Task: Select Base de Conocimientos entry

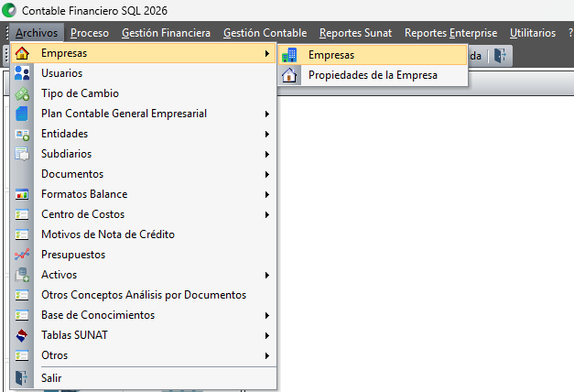Action: 144,315
